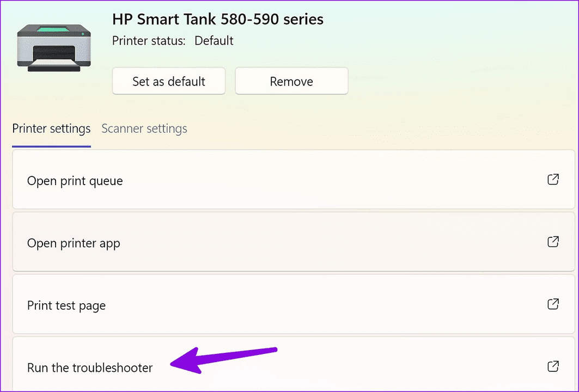Click the HP printer device image

pos(53,47)
